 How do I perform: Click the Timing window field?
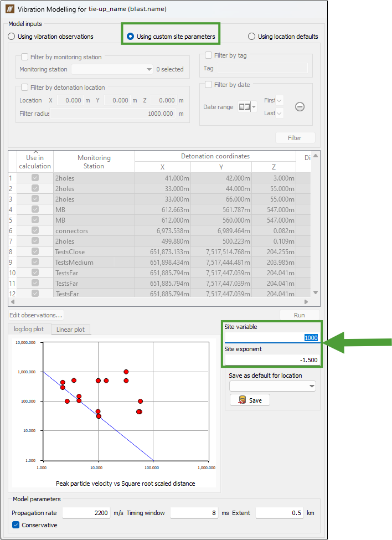point(194,513)
